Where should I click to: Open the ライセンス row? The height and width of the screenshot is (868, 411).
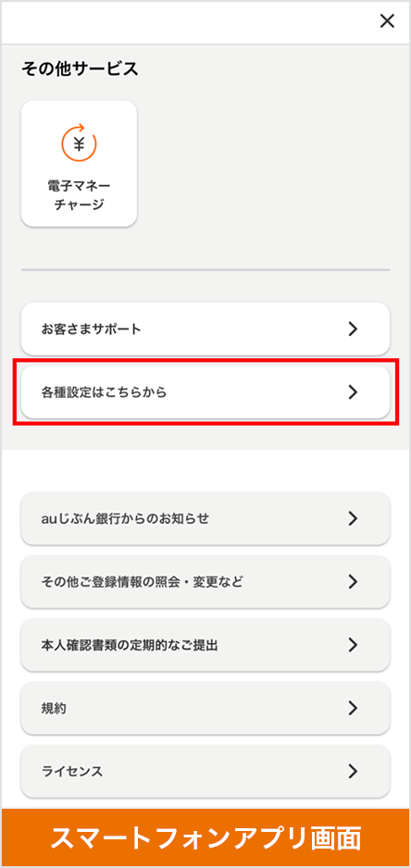(x=205, y=771)
